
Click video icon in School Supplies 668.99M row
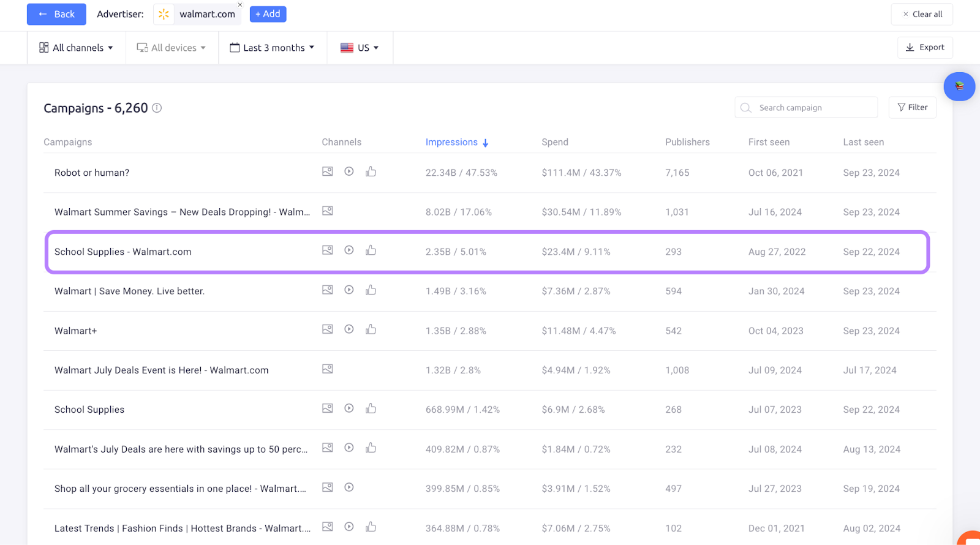click(349, 408)
